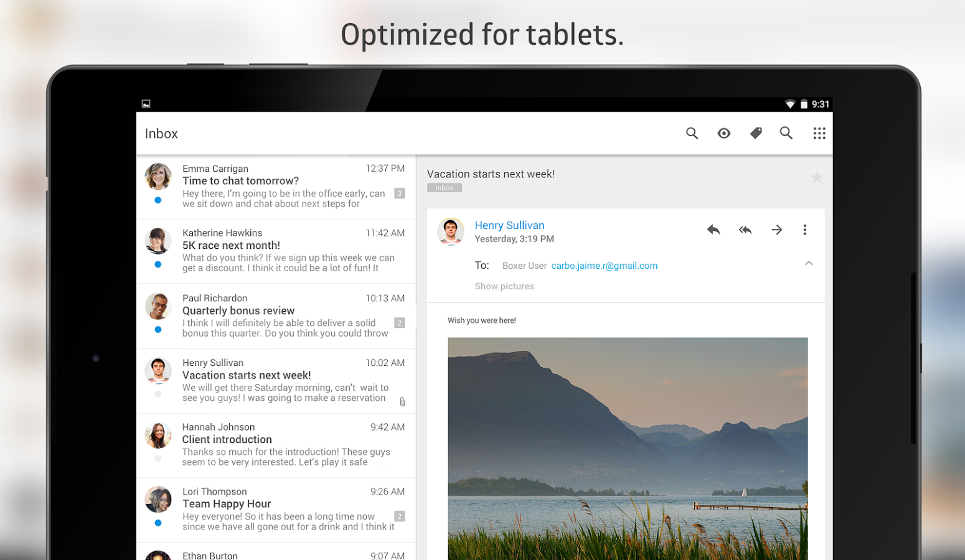Select the Inbox label chip
The image size is (965, 560).
point(445,188)
